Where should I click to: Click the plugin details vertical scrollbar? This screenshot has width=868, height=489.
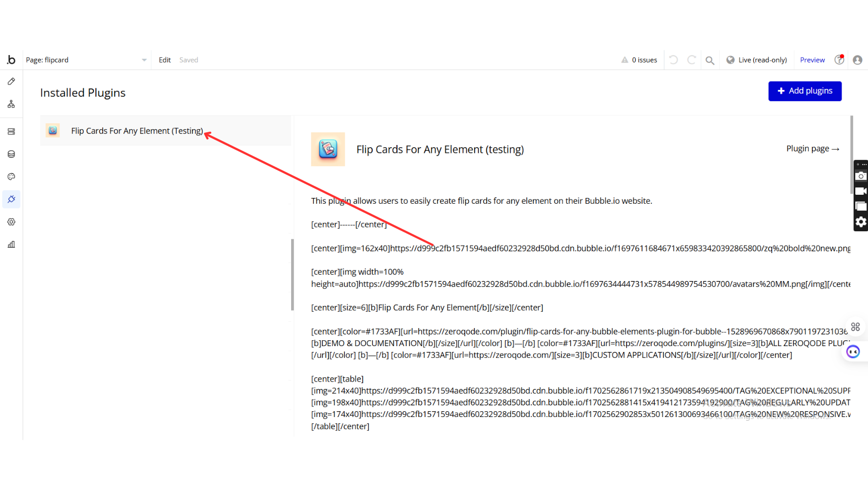(852, 154)
